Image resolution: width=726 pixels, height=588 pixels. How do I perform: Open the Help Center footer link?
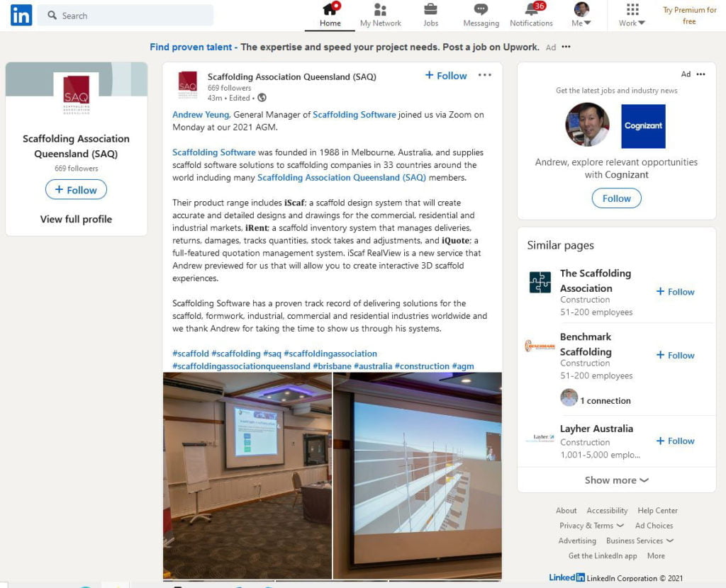pos(657,511)
